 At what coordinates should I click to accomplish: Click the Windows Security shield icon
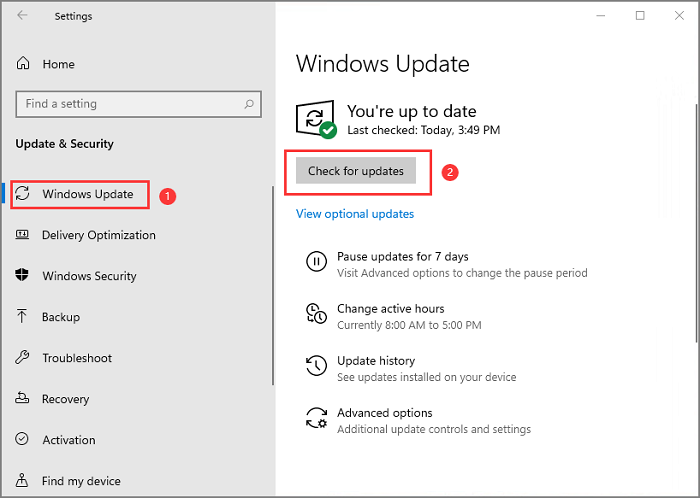pyautogui.click(x=23, y=276)
